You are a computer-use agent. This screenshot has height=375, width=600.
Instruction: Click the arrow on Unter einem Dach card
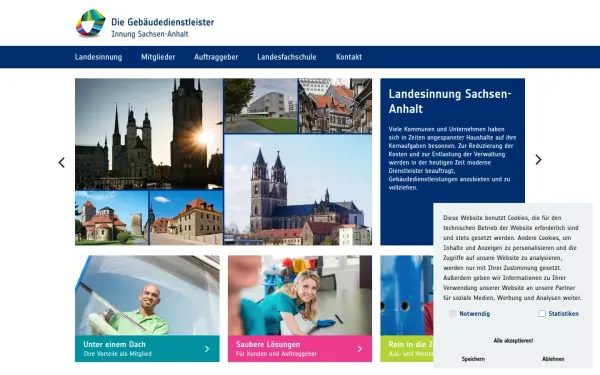tap(207, 349)
